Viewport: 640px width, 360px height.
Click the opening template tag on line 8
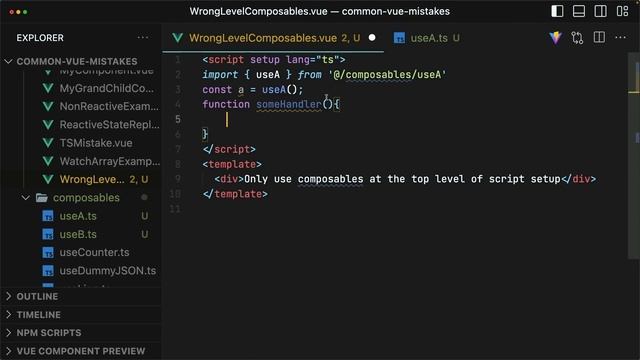coord(232,164)
